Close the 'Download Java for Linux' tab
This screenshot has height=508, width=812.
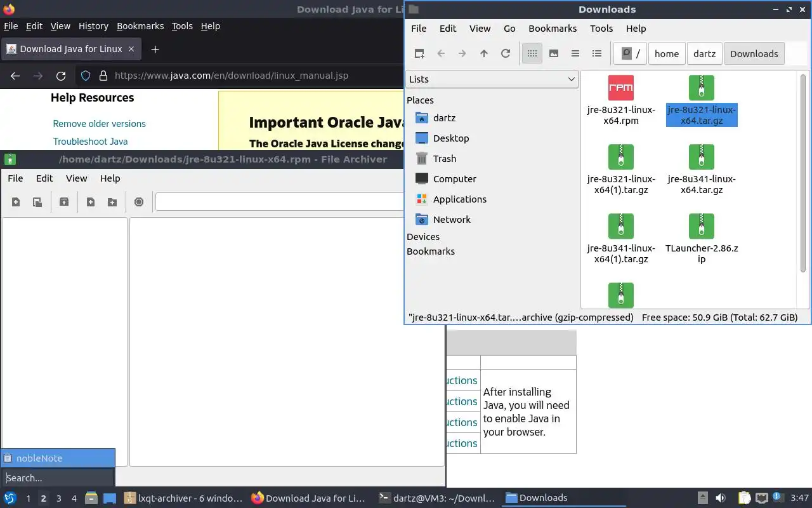point(131,49)
